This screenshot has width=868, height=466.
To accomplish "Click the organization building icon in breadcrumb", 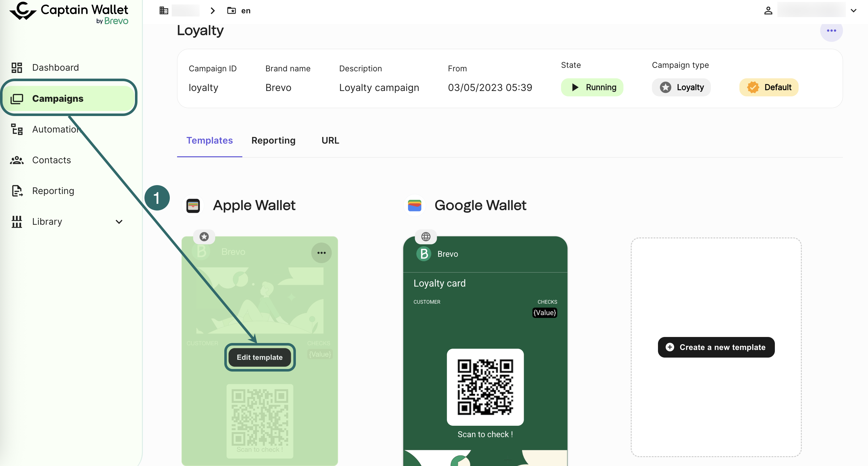I will [x=164, y=11].
